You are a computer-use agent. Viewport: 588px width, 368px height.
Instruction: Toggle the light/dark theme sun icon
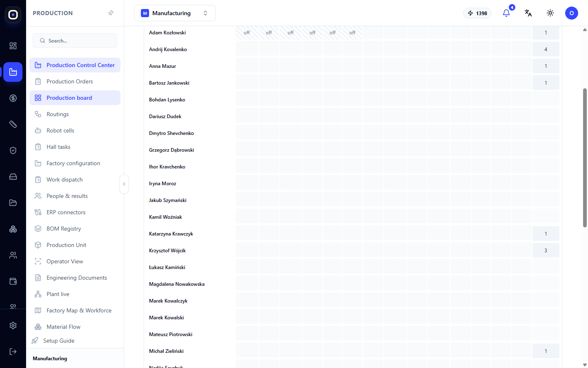550,13
